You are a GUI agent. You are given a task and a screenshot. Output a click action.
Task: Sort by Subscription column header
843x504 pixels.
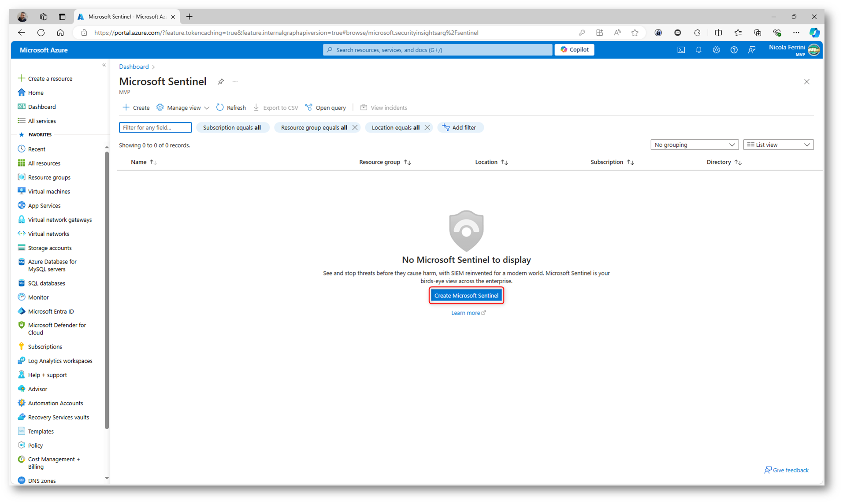coord(612,162)
